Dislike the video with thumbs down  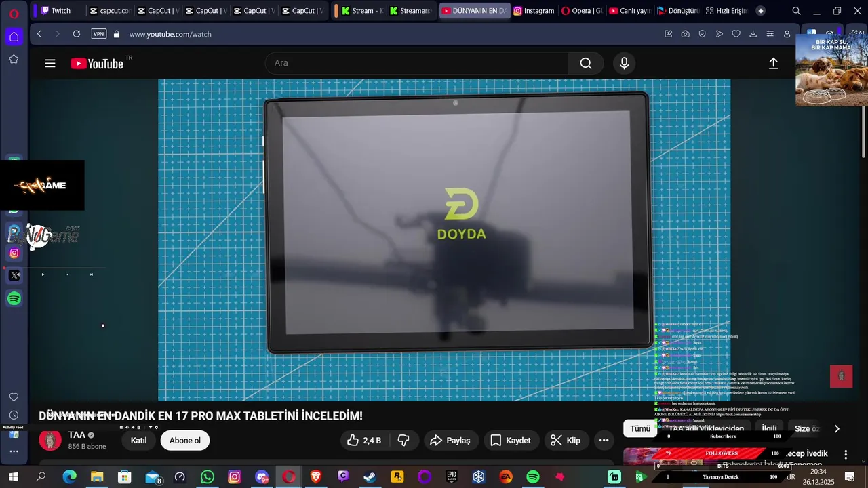tap(403, 441)
